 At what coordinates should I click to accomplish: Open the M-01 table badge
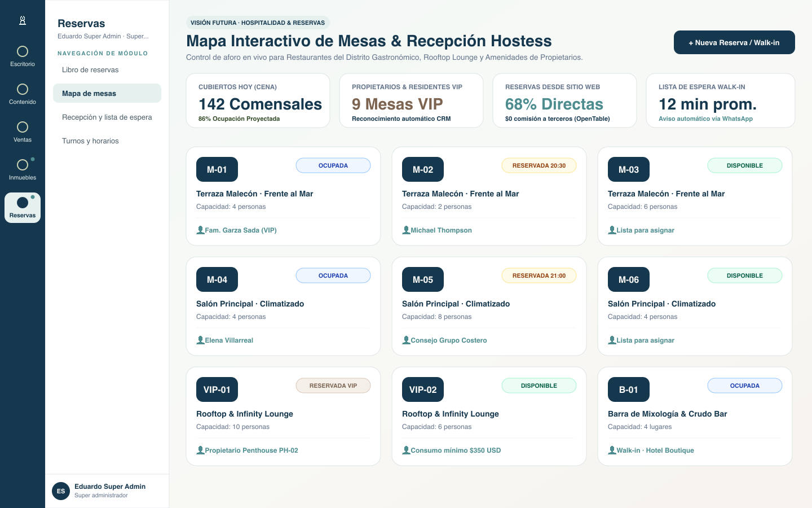217,169
